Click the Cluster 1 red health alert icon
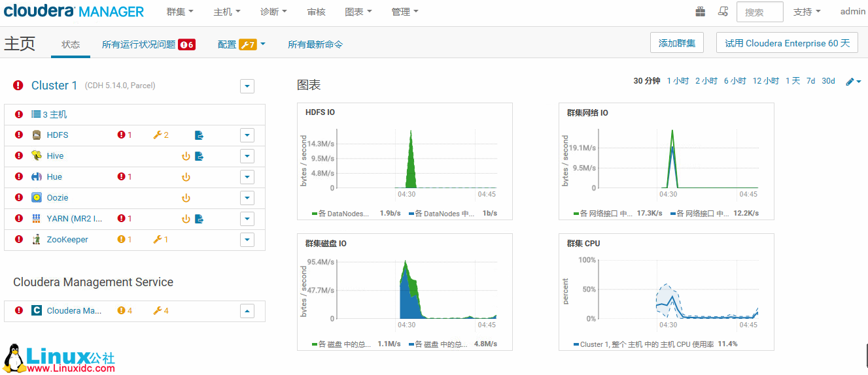868x375 pixels. [18, 86]
